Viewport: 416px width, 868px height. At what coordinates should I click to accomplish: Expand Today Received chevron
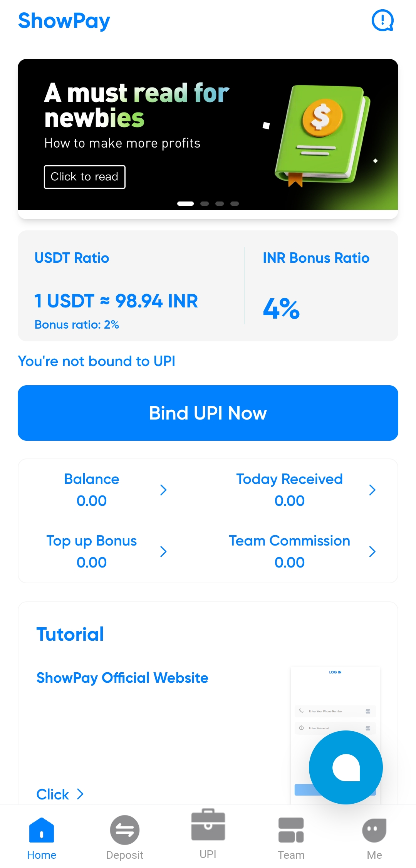pos(372,490)
